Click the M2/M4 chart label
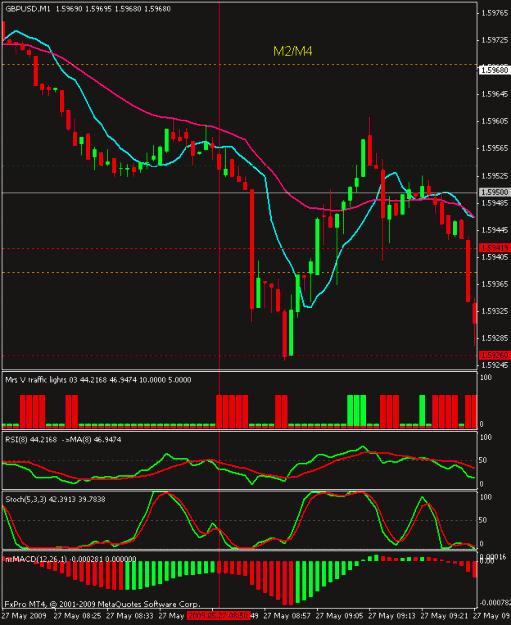This screenshot has width=511, height=625. point(293,51)
